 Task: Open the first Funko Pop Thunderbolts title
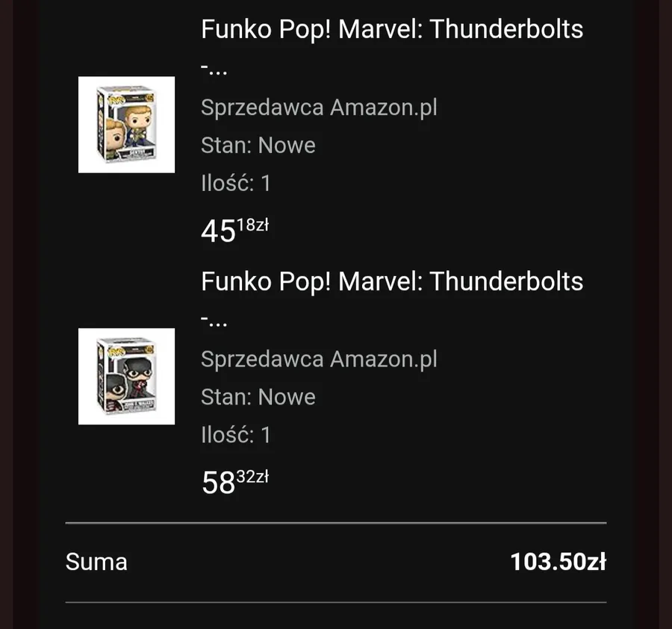click(x=391, y=30)
